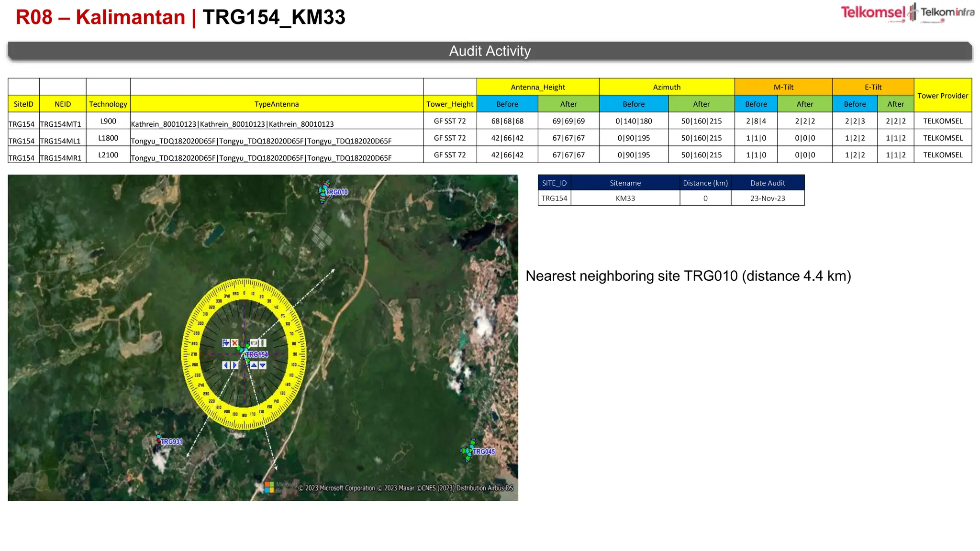Click the vertical ruler icon on compass
Screen dimensions: 980x551
point(263,343)
